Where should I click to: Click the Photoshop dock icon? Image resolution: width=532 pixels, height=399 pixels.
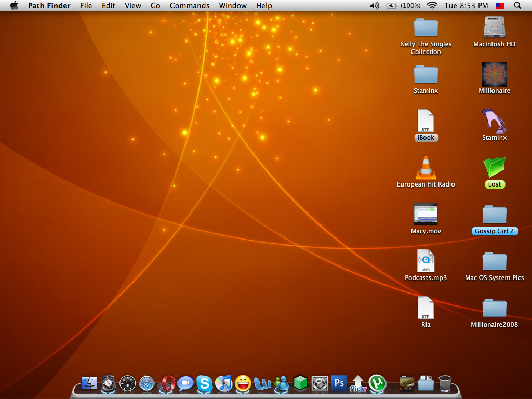[x=339, y=383]
